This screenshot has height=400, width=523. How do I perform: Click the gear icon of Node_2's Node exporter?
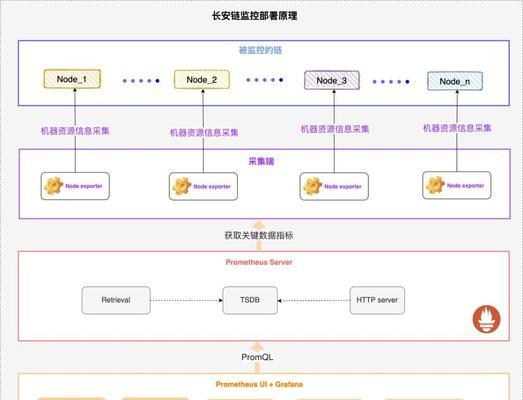pyautogui.click(x=182, y=186)
